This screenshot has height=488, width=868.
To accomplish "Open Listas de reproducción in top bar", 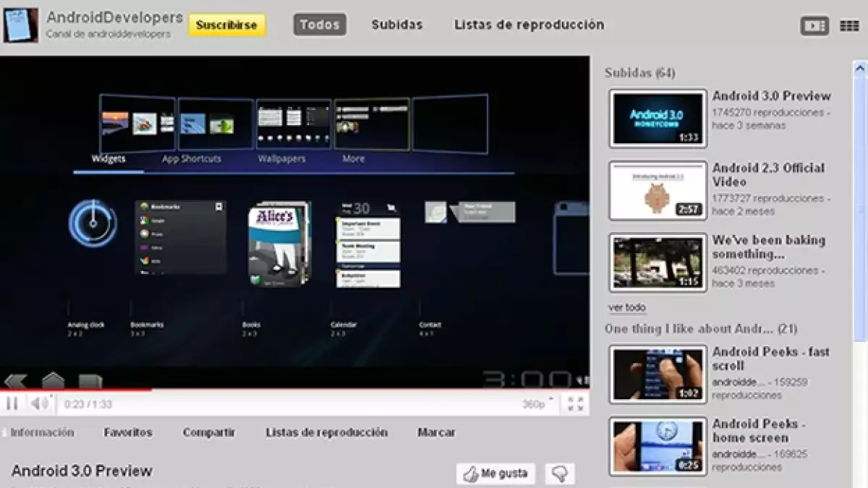I will [529, 25].
